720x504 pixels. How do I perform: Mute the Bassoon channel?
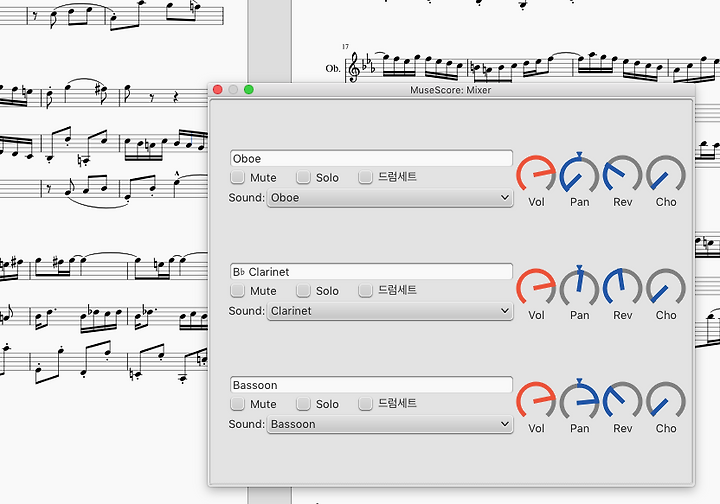pyautogui.click(x=237, y=403)
